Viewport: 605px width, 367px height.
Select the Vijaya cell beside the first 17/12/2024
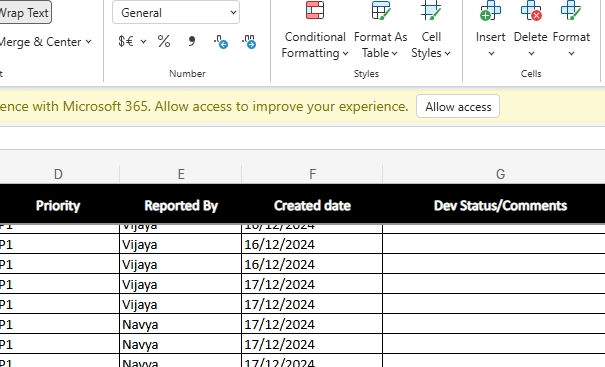click(x=181, y=284)
